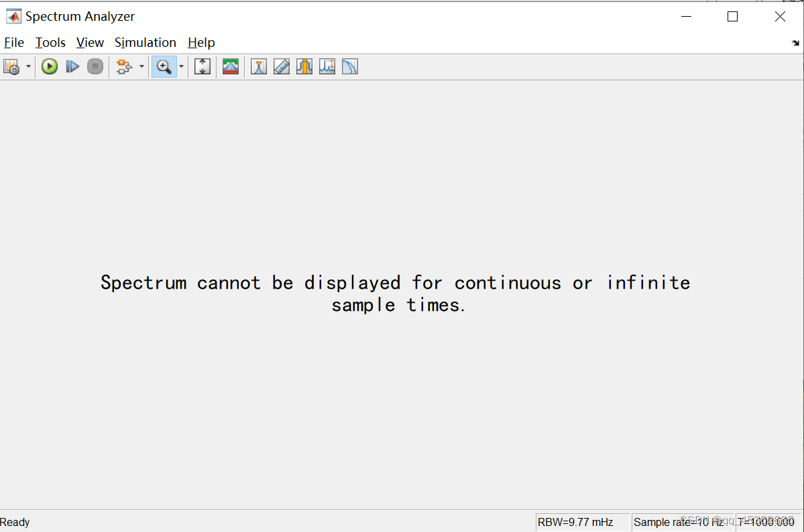Open the Tools menu

pos(50,42)
